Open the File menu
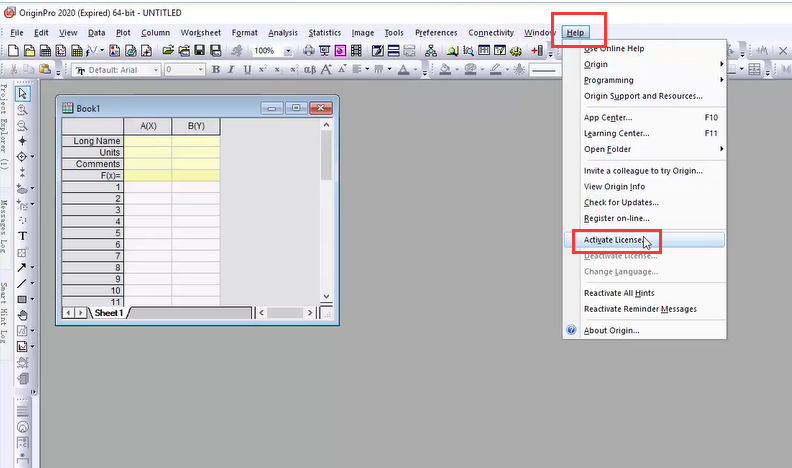The width and height of the screenshot is (792, 468). (x=17, y=32)
